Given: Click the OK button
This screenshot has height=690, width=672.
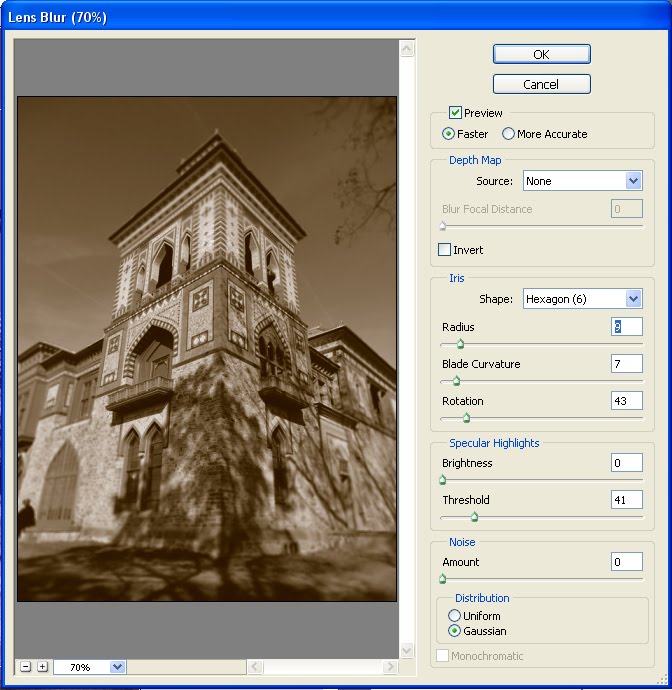Looking at the screenshot, I should click(542, 54).
